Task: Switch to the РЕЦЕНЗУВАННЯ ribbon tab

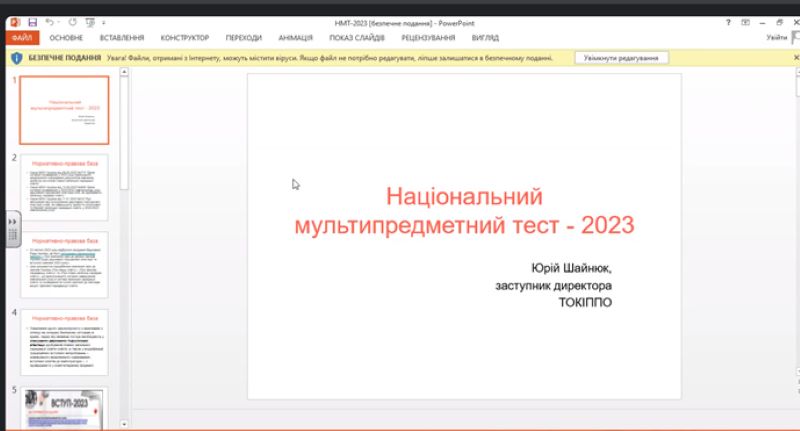Action: (428, 38)
